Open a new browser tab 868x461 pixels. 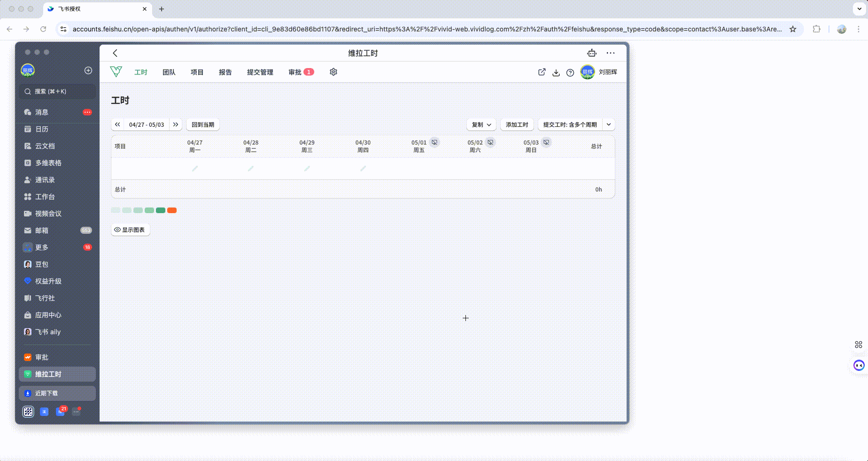pyautogui.click(x=162, y=9)
